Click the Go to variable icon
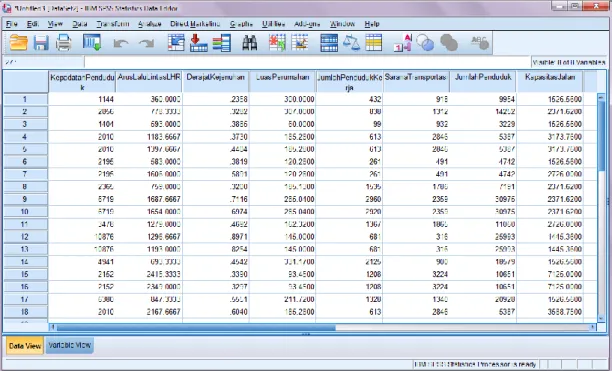 click(x=198, y=43)
